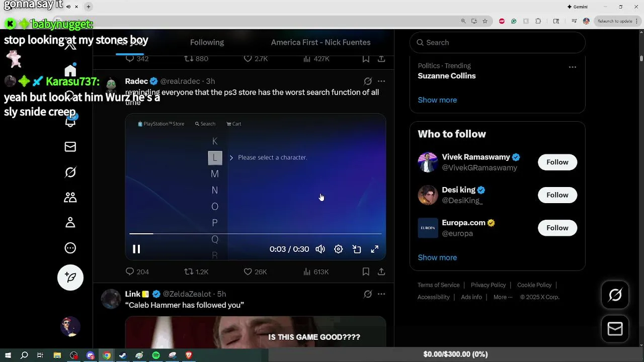This screenshot has height=362, width=644.
Task: Follow Desi king
Action: coord(557,195)
